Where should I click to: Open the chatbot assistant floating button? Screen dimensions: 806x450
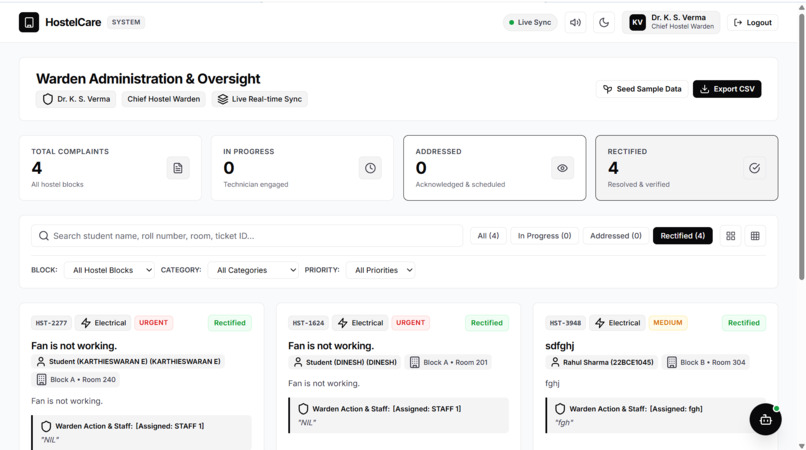pyautogui.click(x=765, y=420)
